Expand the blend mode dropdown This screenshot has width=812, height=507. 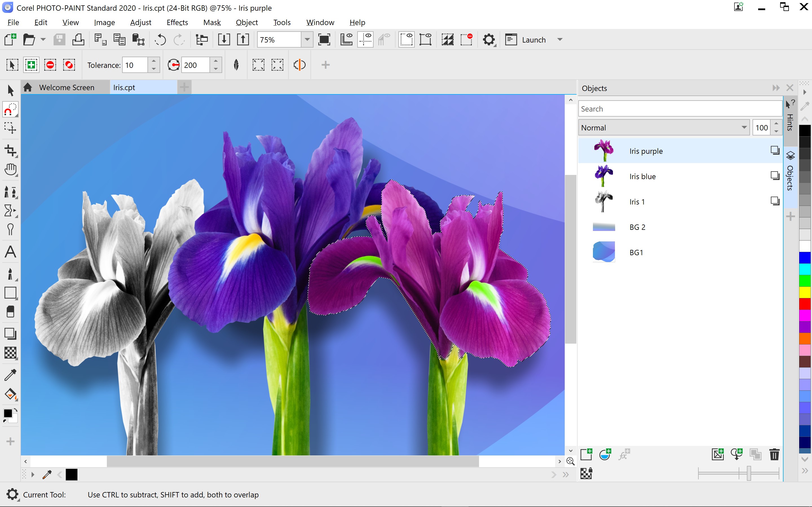pyautogui.click(x=740, y=127)
